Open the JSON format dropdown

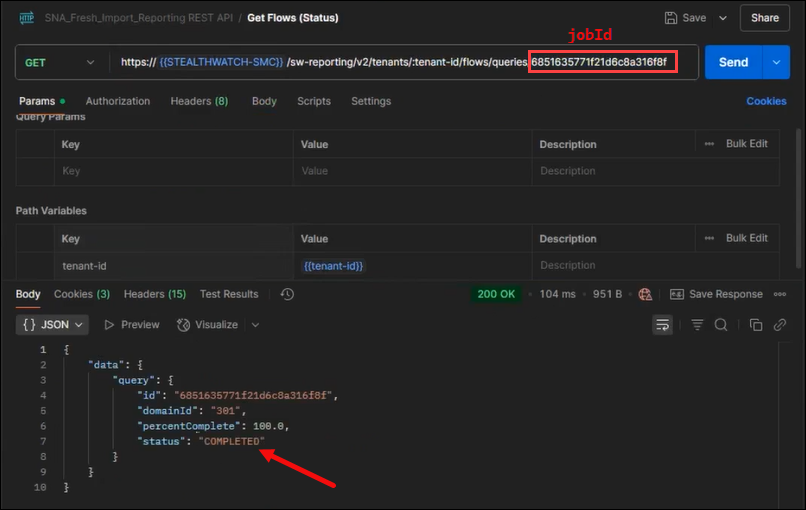tap(52, 325)
